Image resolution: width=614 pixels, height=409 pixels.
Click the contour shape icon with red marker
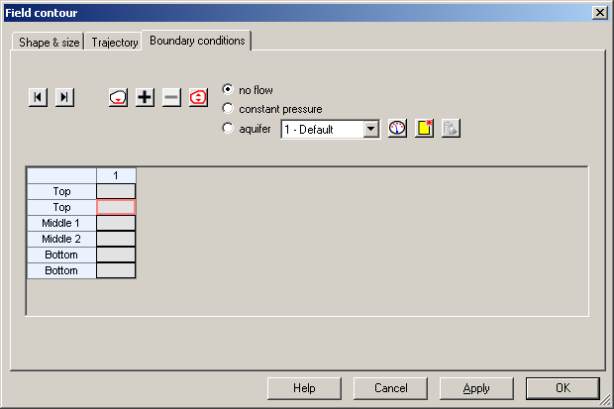118,97
